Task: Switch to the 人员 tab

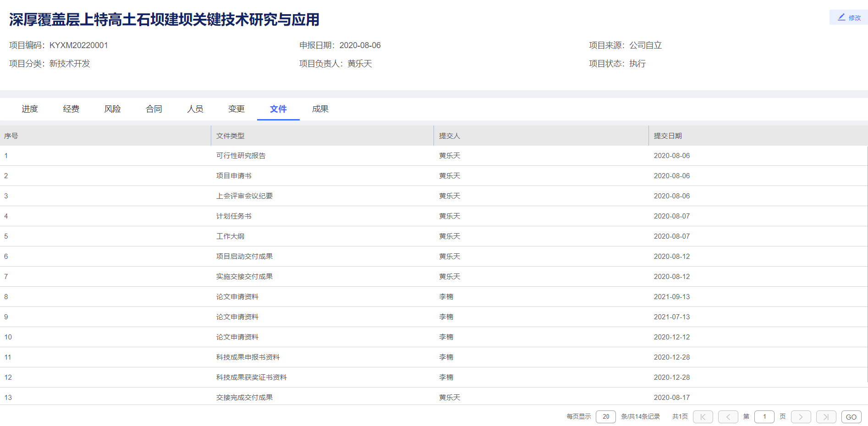Action: [195, 109]
